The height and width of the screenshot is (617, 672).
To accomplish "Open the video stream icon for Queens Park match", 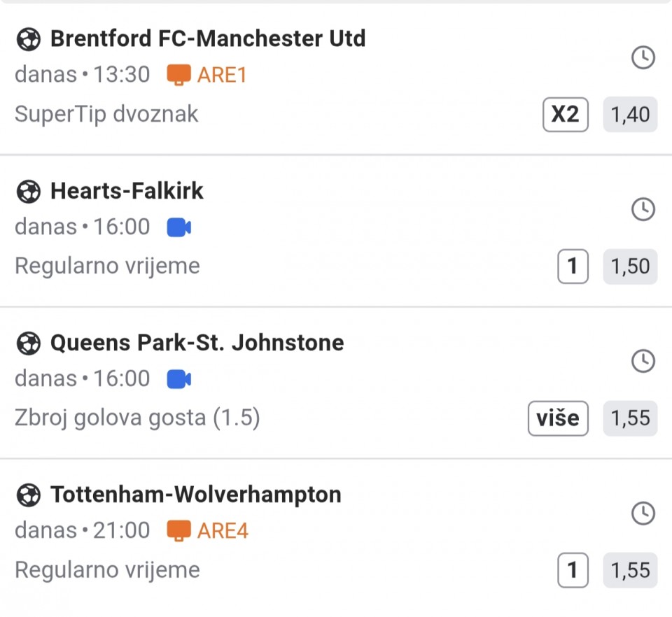I will 179,379.
